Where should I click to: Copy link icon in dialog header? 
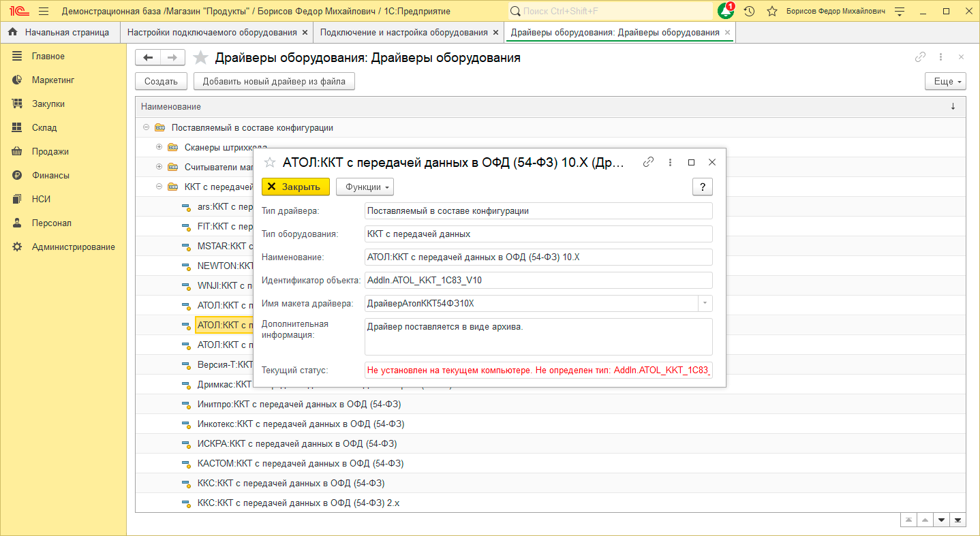coord(648,162)
